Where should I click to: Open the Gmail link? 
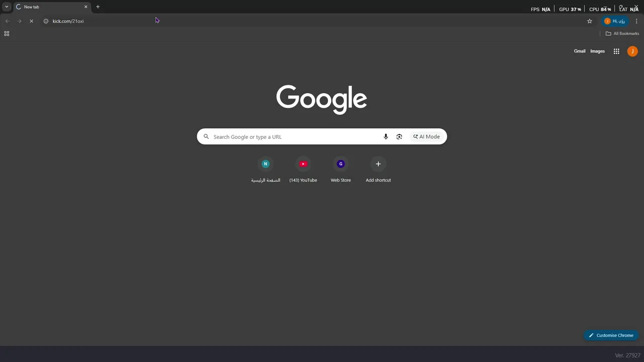pyautogui.click(x=580, y=51)
